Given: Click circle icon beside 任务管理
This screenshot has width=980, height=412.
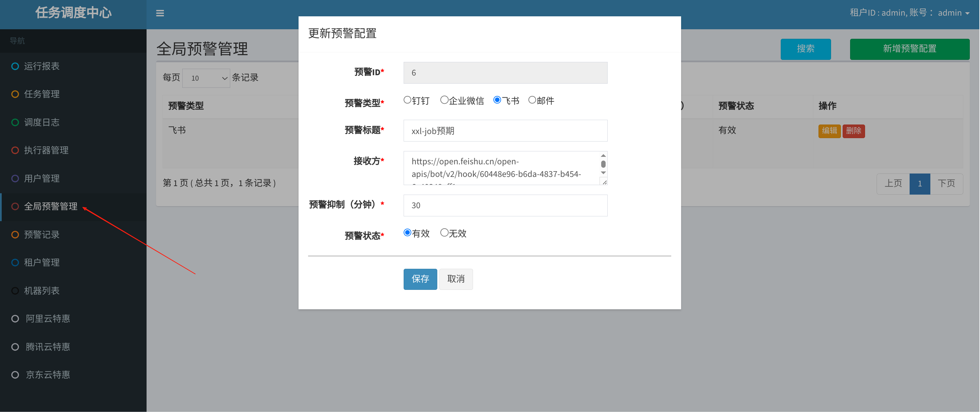Looking at the screenshot, I should click(x=15, y=94).
